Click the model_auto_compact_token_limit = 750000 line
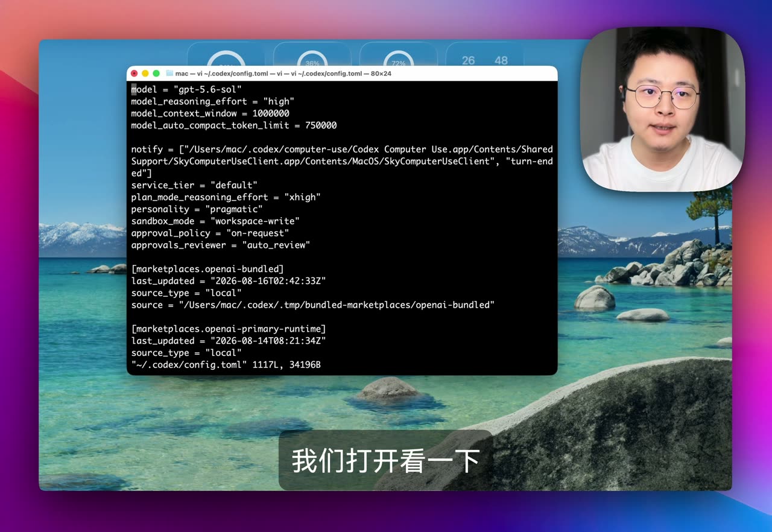This screenshot has height=532, width=772. pyautogui.click(x=234, y=125)
